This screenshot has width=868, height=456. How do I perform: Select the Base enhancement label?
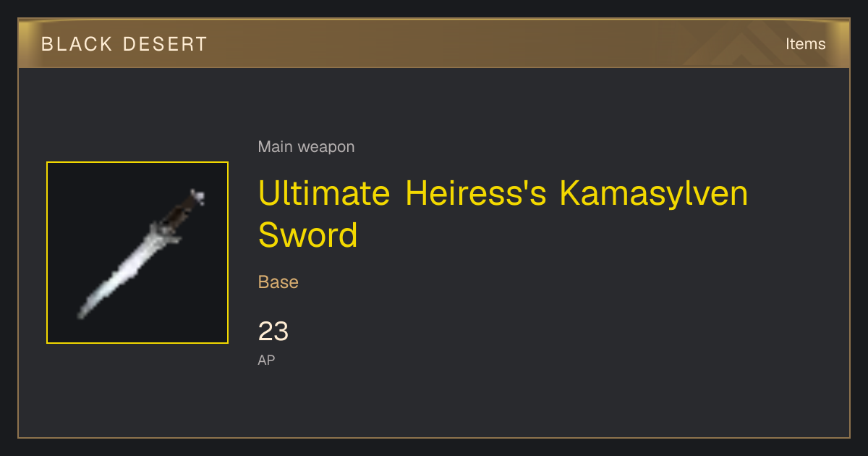(x=278, y=282)
